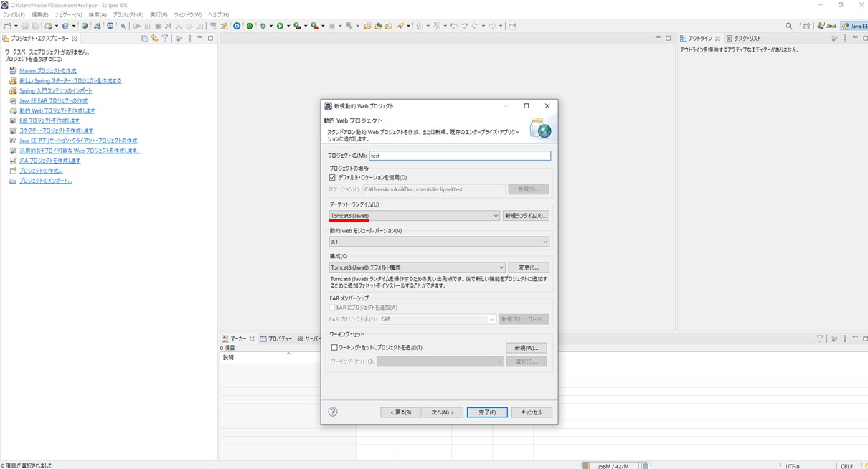Maximize the Project Explorer panel

click(211, 38)
